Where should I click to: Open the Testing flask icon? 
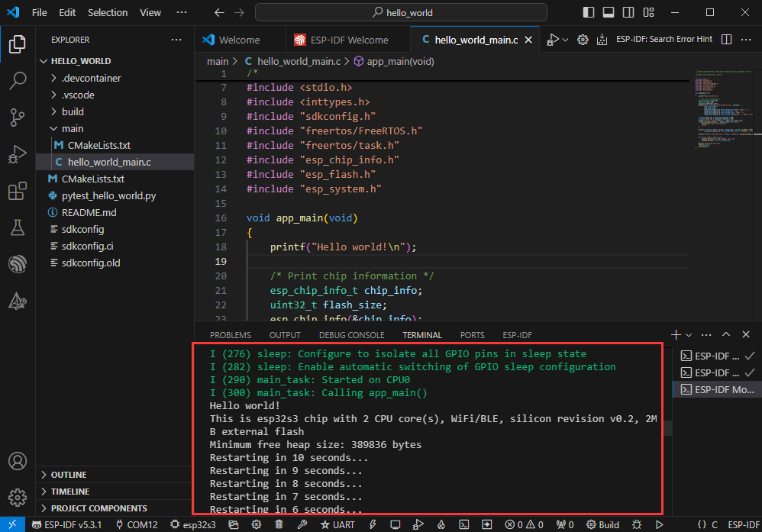[17, 227]
